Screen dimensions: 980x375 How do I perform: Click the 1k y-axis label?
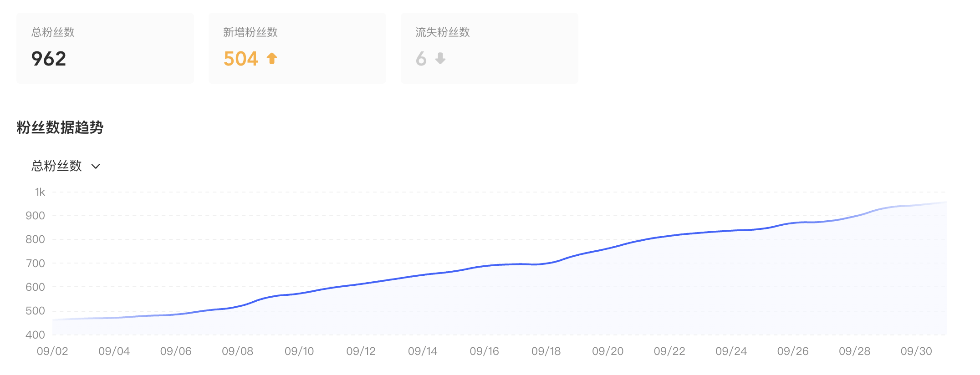[40, 192]
